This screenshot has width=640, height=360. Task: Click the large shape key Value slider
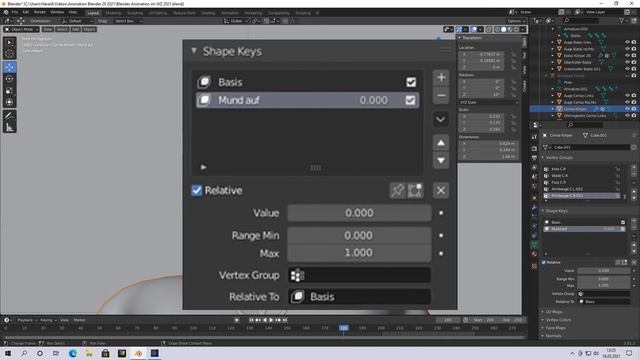[x=359, y=213]
